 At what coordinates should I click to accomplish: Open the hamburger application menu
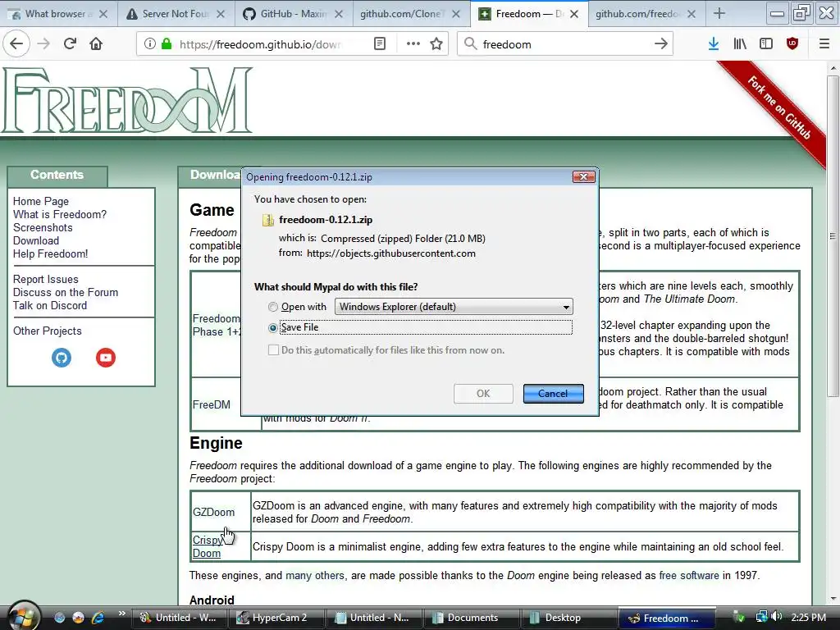coord(824,44)
